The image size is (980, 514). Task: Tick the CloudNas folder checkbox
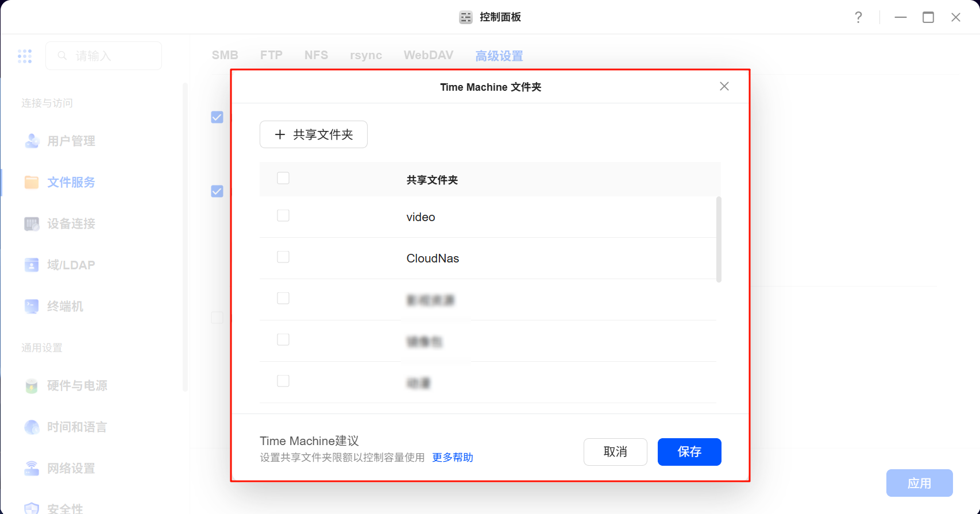pyautogui.click(x=283, y=257)
